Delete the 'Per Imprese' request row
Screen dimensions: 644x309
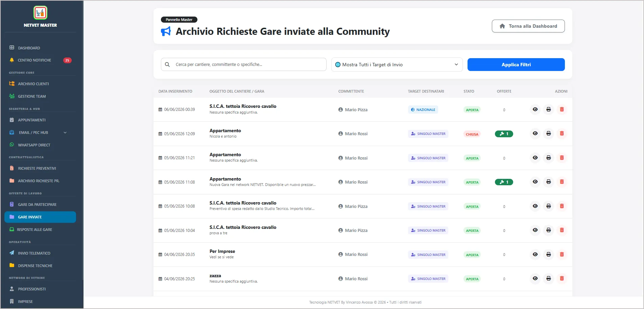[x=562, y=255]
